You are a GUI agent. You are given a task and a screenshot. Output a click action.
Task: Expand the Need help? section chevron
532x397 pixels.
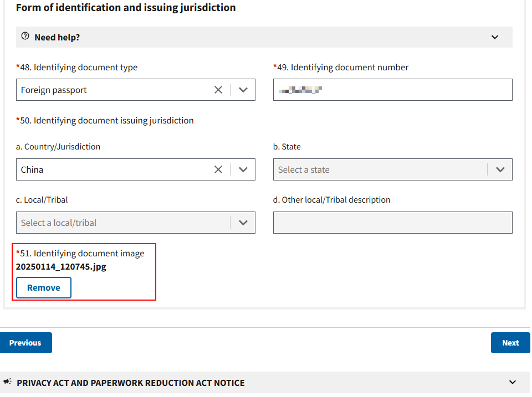(x=494, y=37)
